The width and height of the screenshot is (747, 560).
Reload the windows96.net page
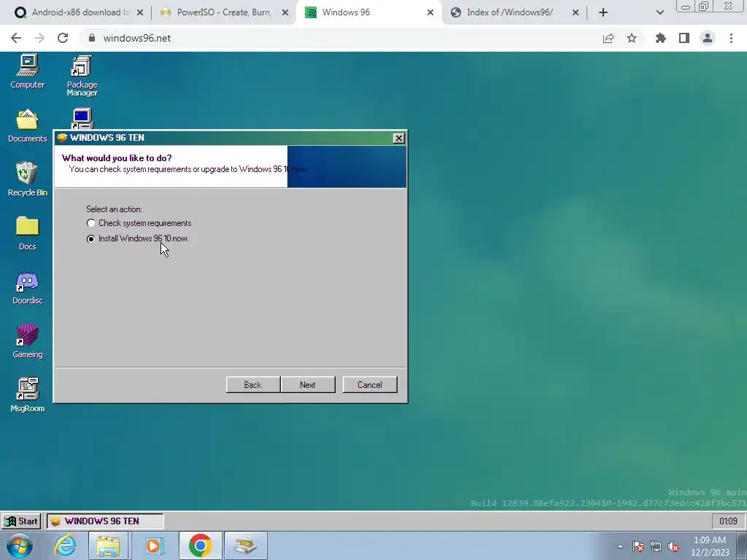pyautogui.click(x=63, y=38)
